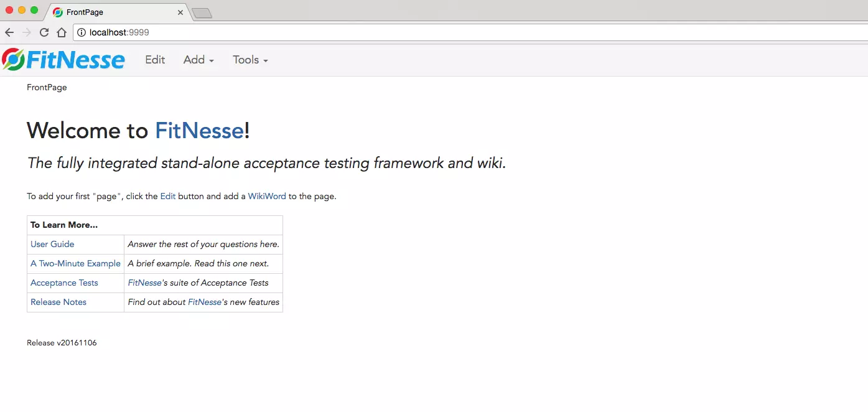Open a new browser tab
The height and width of the screenshot is (412, 868).
coord(202,13)
